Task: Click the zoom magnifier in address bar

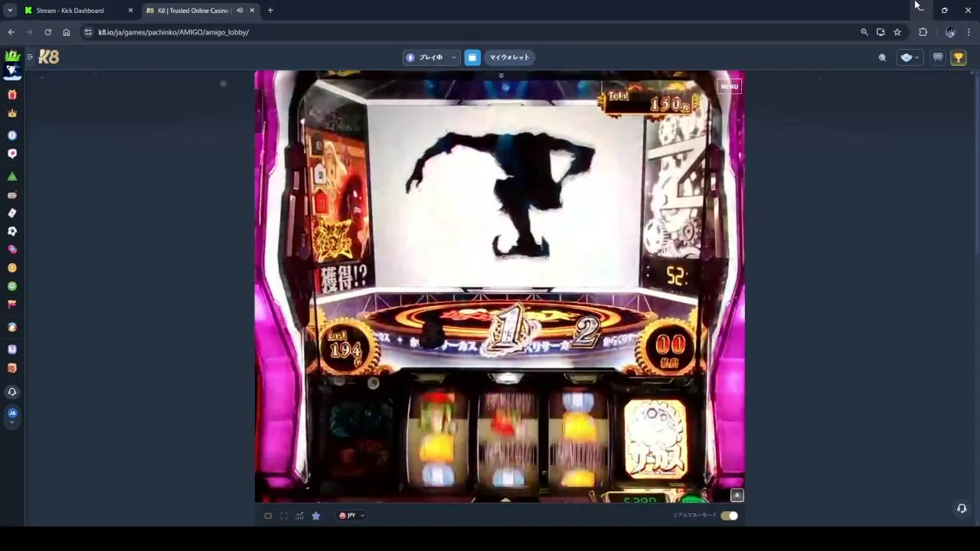Action: (x=864, y=32)
